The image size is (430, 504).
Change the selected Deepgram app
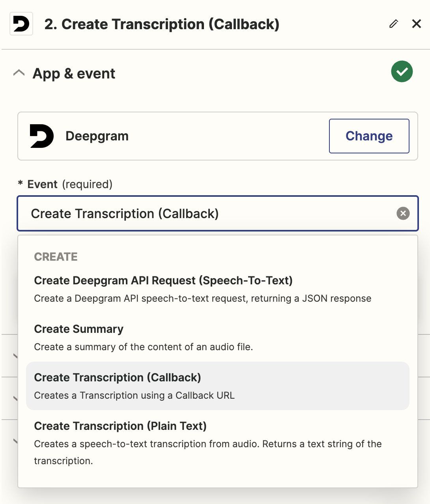point(369,136)
